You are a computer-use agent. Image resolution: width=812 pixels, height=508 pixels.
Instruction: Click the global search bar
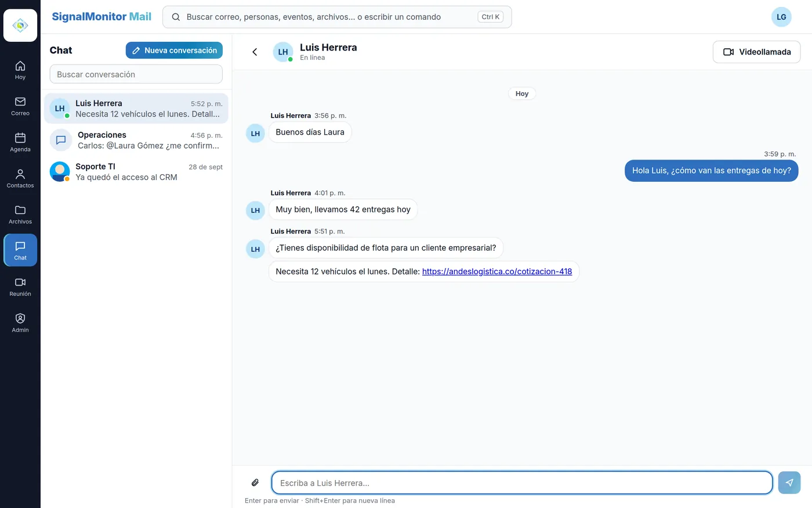(x=337, y=17)
